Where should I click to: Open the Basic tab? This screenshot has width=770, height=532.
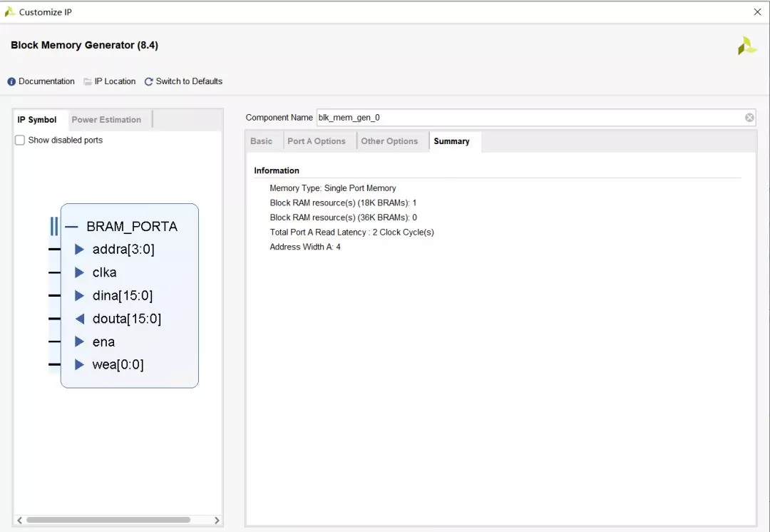point(262,141)
